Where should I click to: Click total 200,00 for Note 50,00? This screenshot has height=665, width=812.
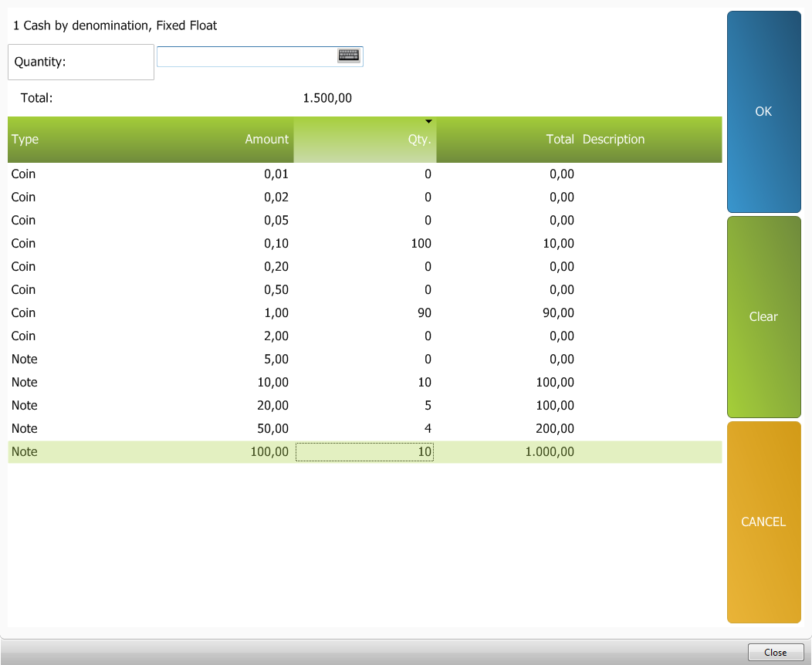coord(555,428)
